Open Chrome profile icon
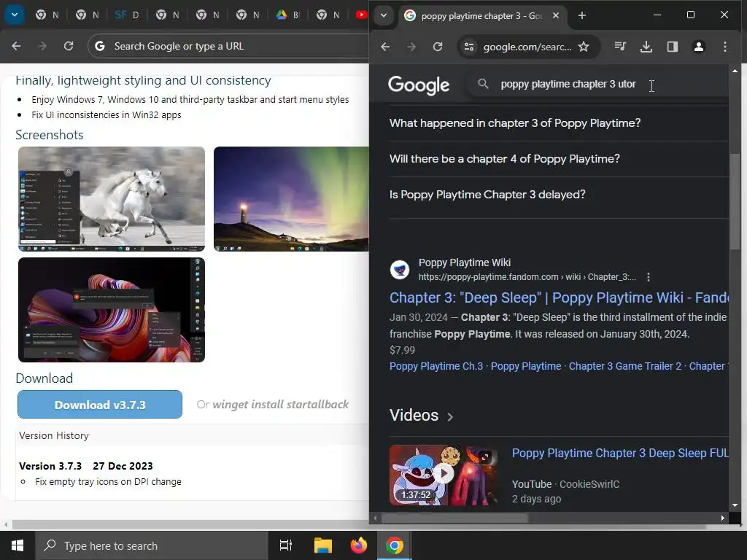Viewport: 747px width, 560px height. 698,47
